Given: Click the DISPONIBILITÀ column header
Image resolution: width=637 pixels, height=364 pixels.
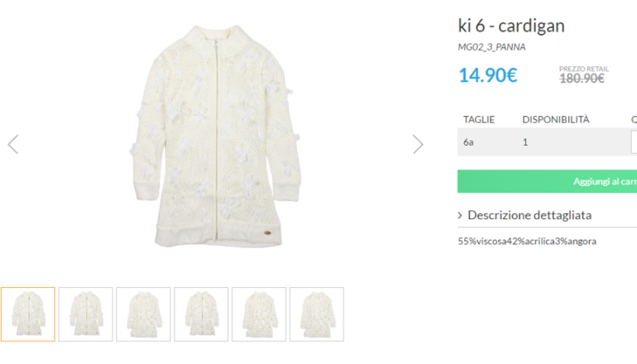Looking at the screenshot, I should pos(555,119).
